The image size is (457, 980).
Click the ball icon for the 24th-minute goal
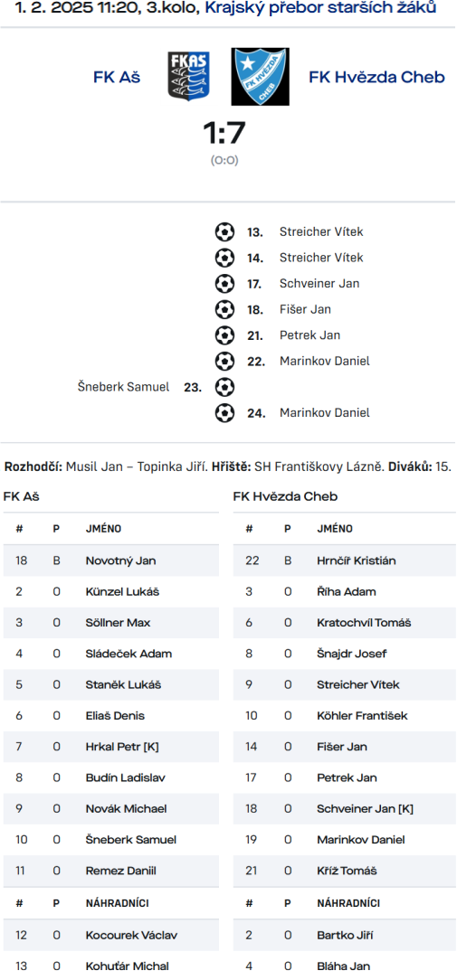pos(224,413)
